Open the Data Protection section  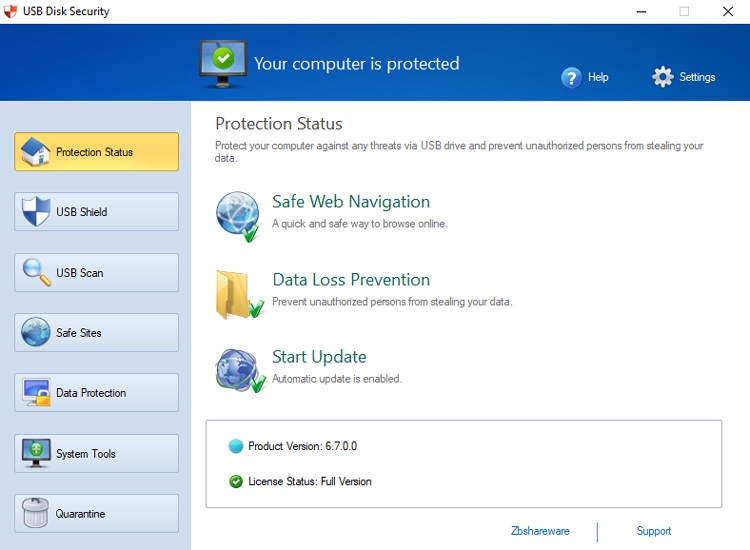pyautogui.click(x=97, y=393)
